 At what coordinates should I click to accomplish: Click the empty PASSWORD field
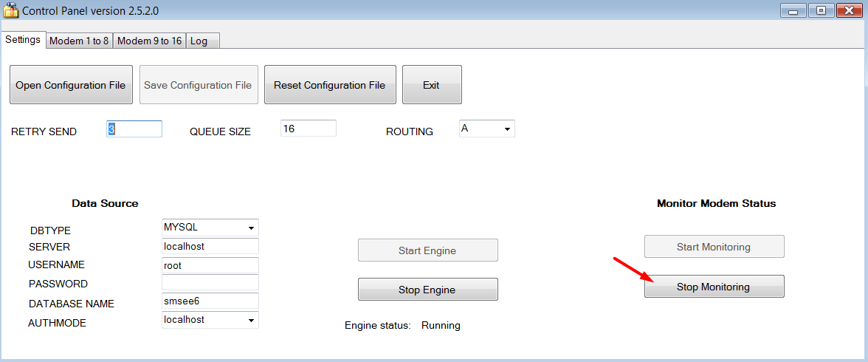click(210, 283)
